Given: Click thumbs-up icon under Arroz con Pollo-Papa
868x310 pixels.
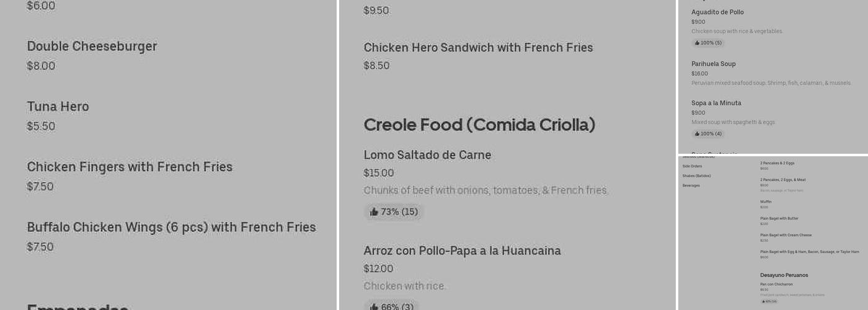Looking at the screenshot, I should [x=374, y=307].
